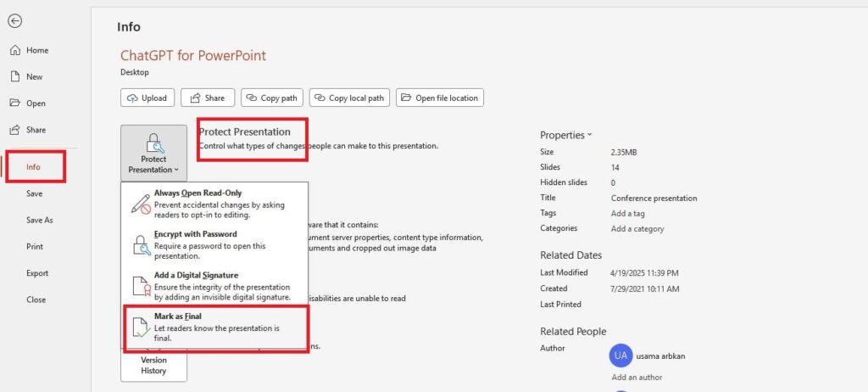Viewport: 868px width, 392px height.
Task: Click the Home house icon
Action: click(15, 50)
